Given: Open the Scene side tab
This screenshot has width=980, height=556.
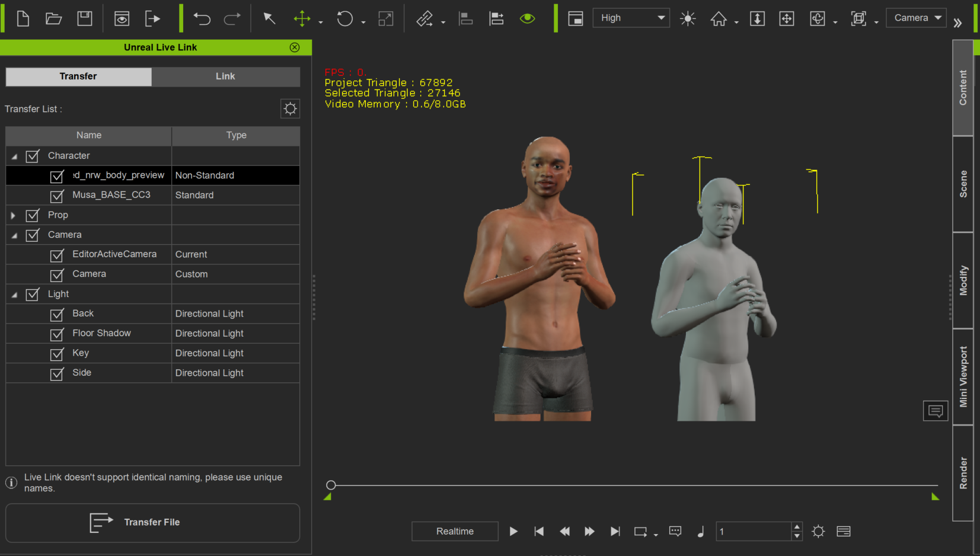Looking at the screenshot, I should coord(963,184).
